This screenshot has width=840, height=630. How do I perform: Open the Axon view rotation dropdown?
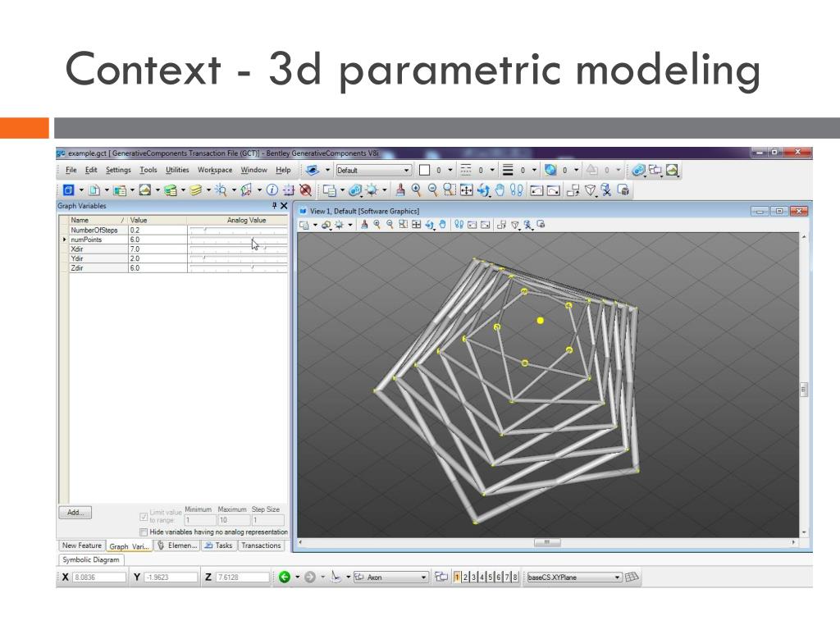[391, 577]
